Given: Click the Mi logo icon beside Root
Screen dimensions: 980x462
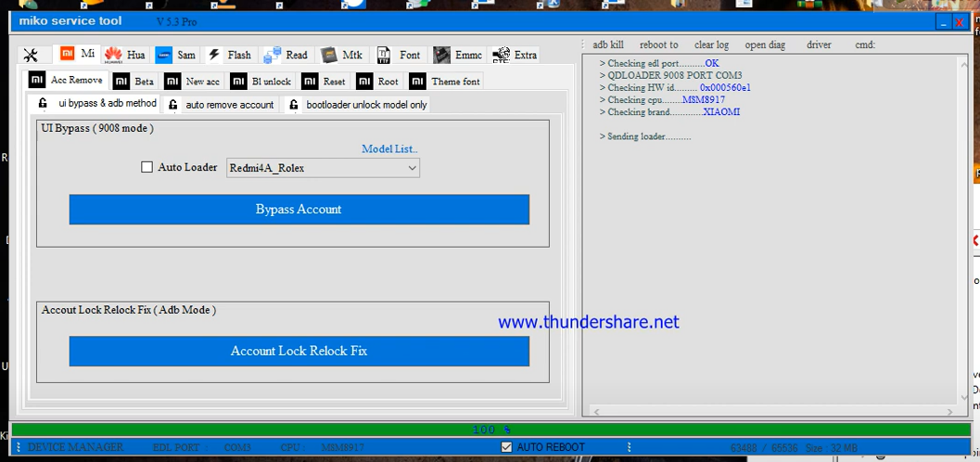Looking at the screenshot, I should (x=365, y=82).
